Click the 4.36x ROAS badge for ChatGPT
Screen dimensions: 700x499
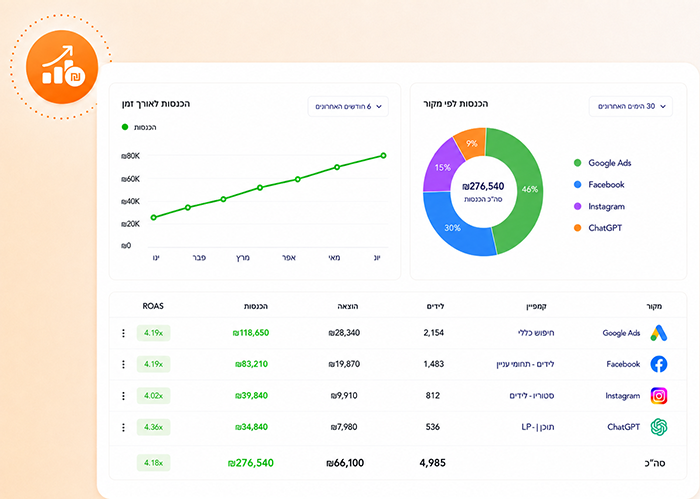click(153, 428)
